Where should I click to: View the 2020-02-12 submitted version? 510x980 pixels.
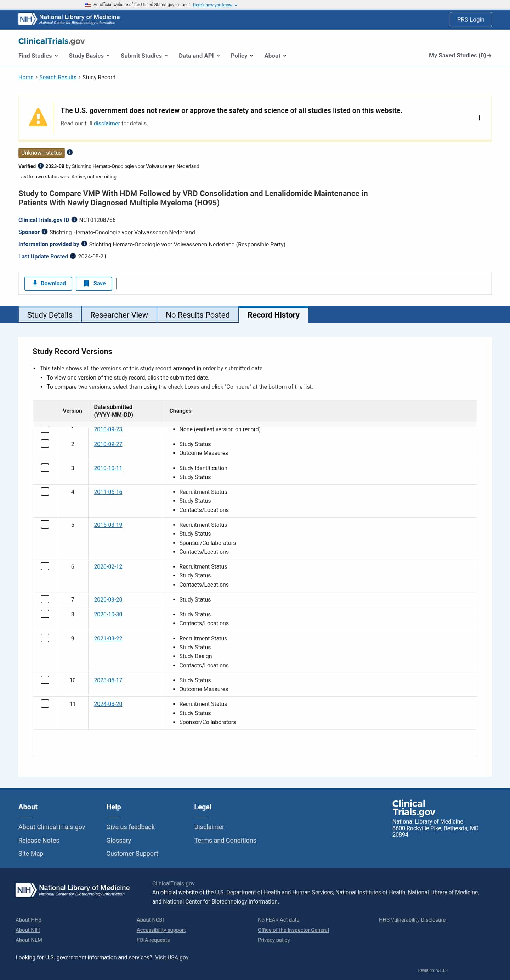(108, 566)
